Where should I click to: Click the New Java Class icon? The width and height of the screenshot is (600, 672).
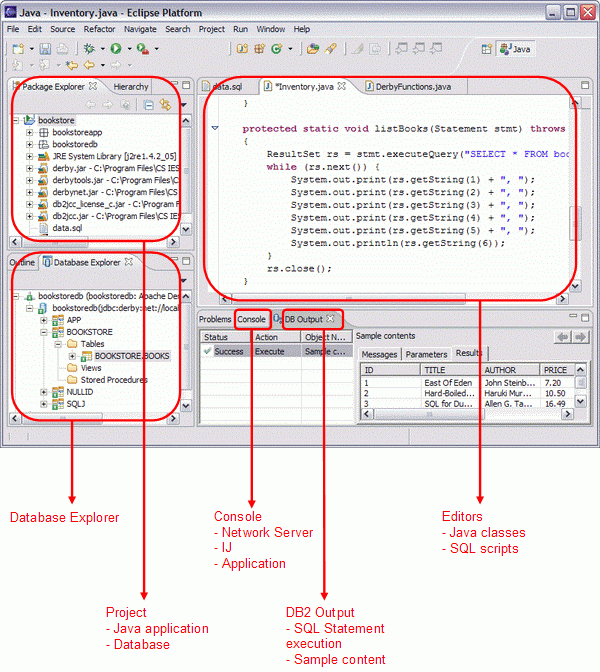pyautogui.click(x=277, y=49)
